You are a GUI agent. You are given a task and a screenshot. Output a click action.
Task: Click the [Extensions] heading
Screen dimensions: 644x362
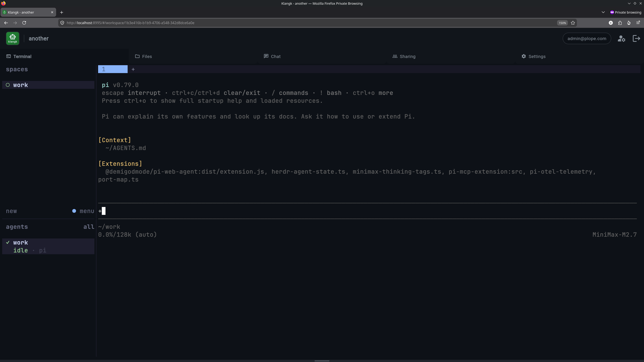click(120, 164)
